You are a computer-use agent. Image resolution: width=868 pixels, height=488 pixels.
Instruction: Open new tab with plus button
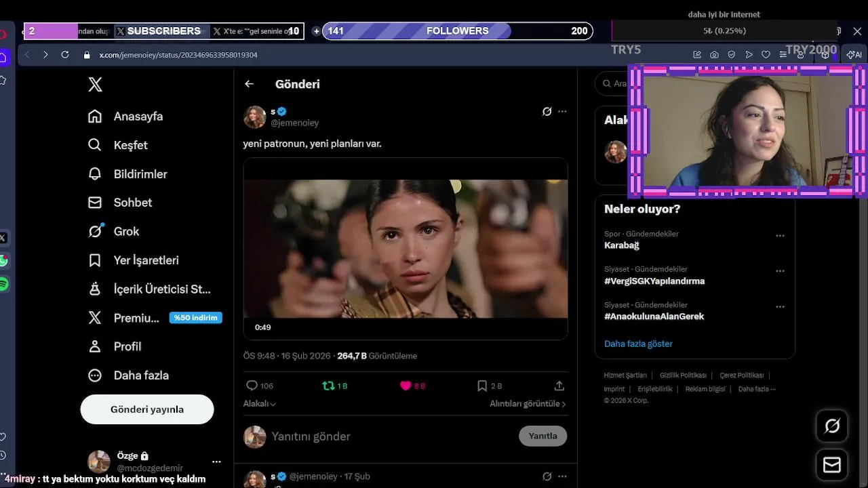(316, 31)
